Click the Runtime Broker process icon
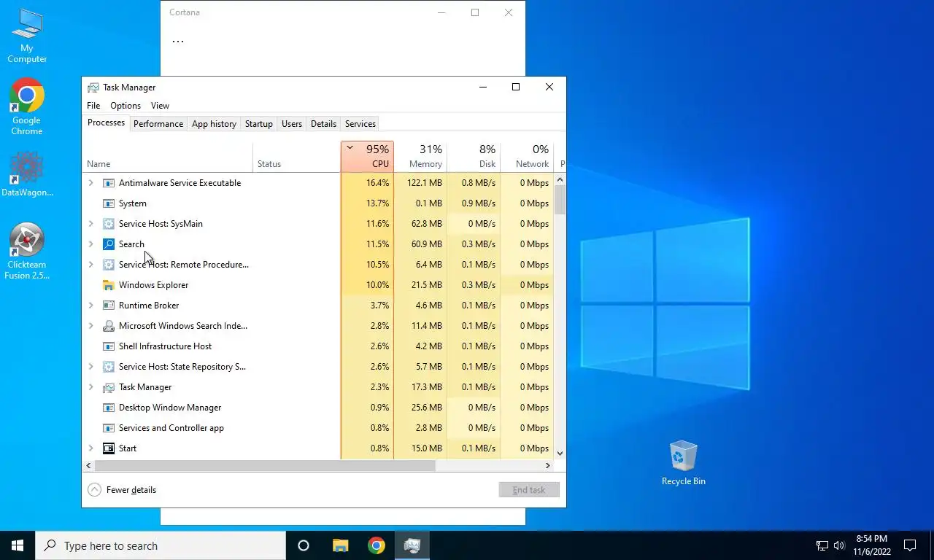 coord(109,306)
